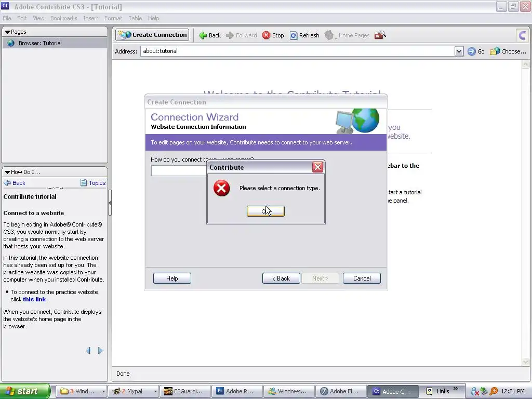Open the address bar dropdown arrow

[x=459, y=51]
